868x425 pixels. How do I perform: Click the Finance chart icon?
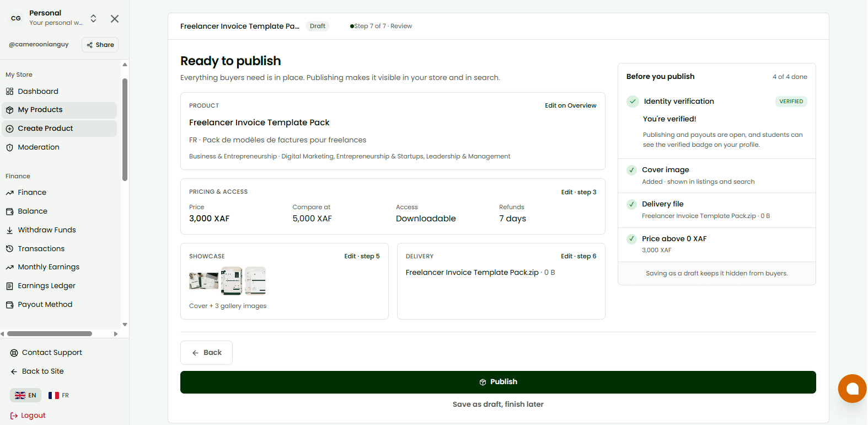[9, 193]
